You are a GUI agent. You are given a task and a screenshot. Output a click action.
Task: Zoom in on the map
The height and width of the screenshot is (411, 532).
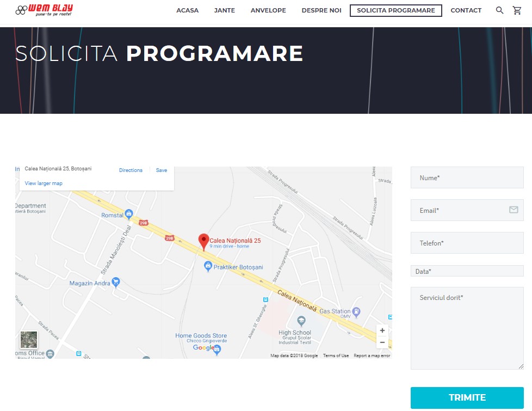[x=382, y=330]
